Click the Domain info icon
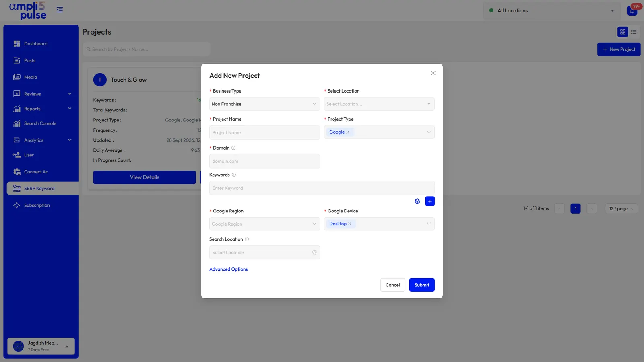The height and width of the screenshot is (362, 644). (233, 148)
